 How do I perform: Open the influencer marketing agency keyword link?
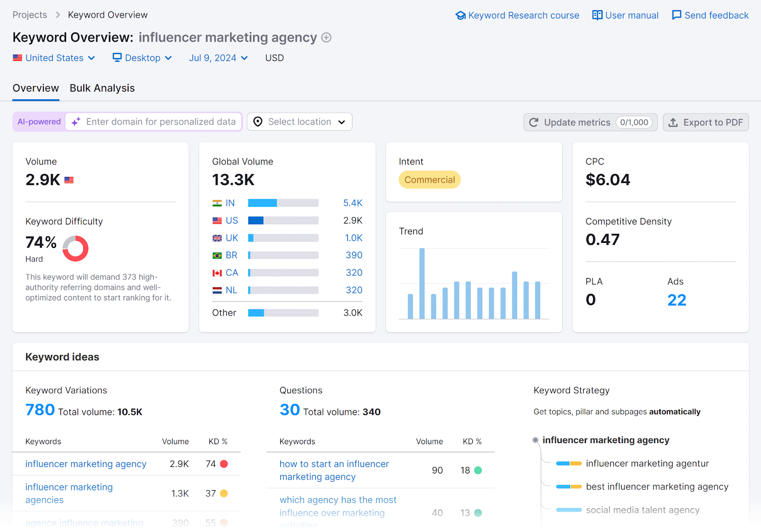pos(86,464)
